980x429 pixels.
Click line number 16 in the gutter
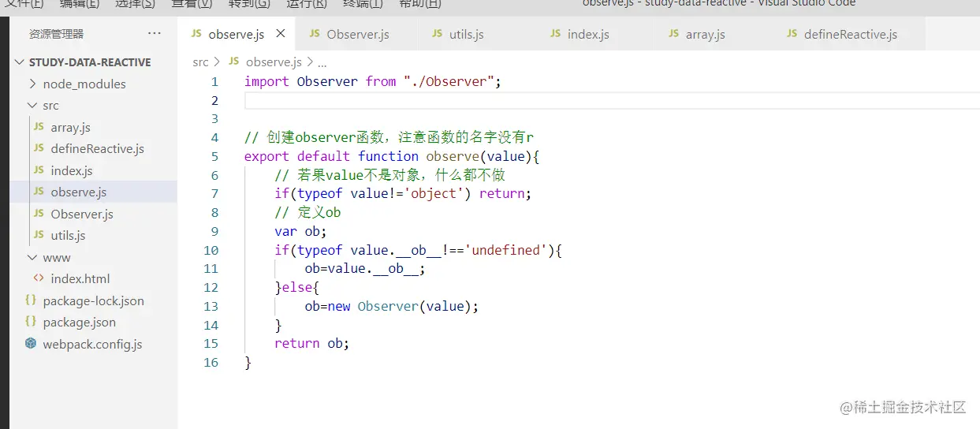(211, 363)
